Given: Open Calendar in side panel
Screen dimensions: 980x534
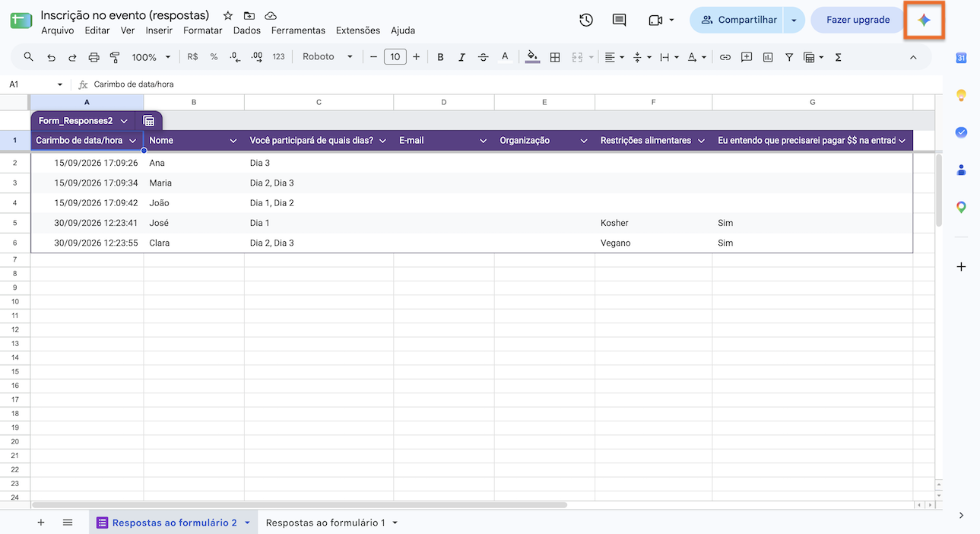Looking at the screenshot, I should (x=961, y=58).
